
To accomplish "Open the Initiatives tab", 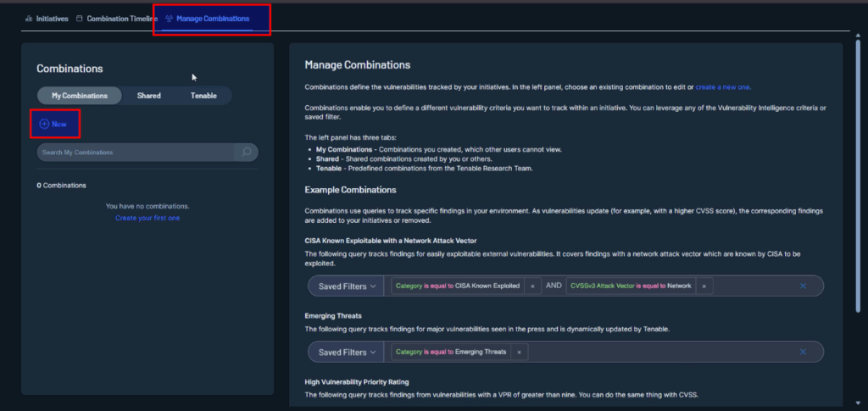I will (52, 18).
